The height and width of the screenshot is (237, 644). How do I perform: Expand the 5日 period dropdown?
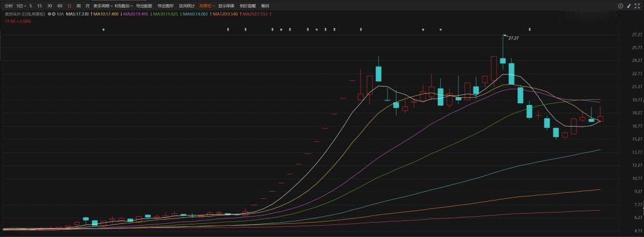tap(21, 6)
